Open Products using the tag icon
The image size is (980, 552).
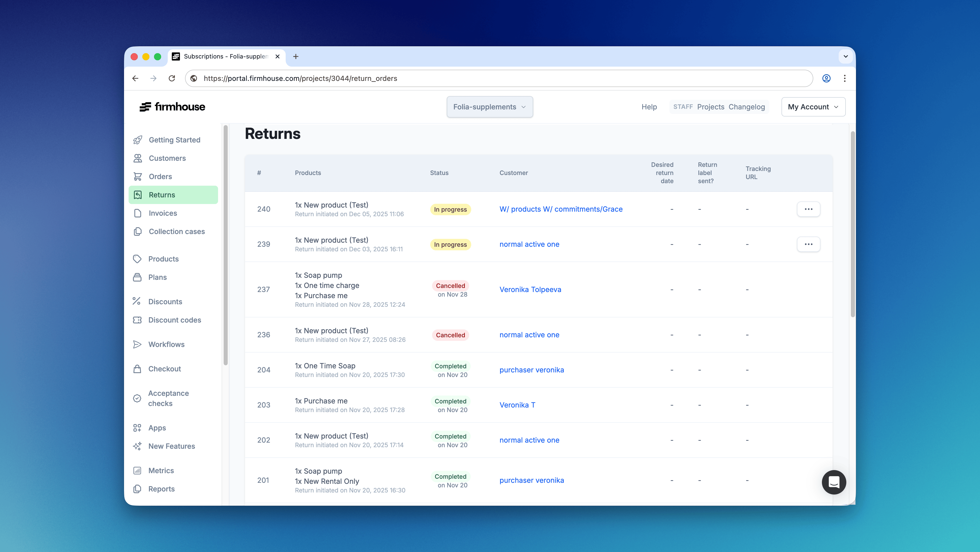click(138, 258)
